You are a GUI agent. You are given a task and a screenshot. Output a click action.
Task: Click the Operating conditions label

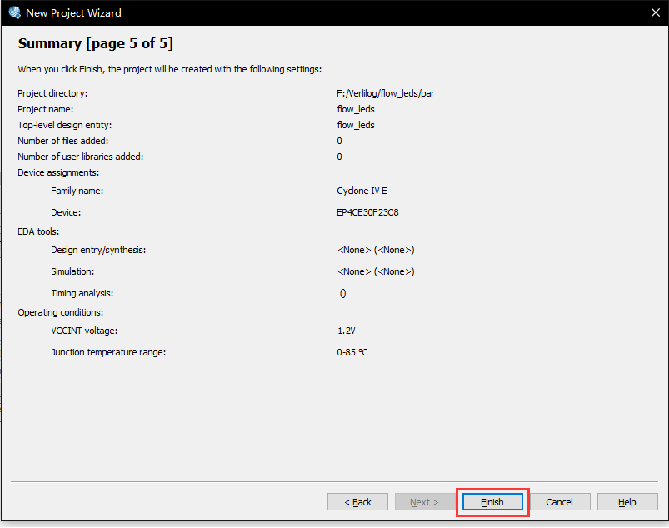(x=60, y=313)
